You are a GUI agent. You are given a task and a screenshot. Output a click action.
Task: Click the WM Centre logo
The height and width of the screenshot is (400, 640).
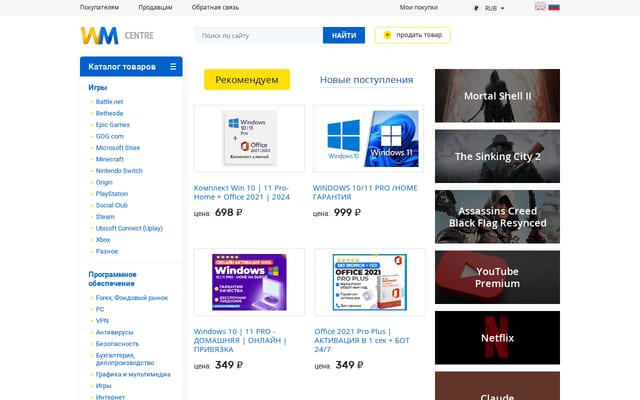(x=117, y=36)
